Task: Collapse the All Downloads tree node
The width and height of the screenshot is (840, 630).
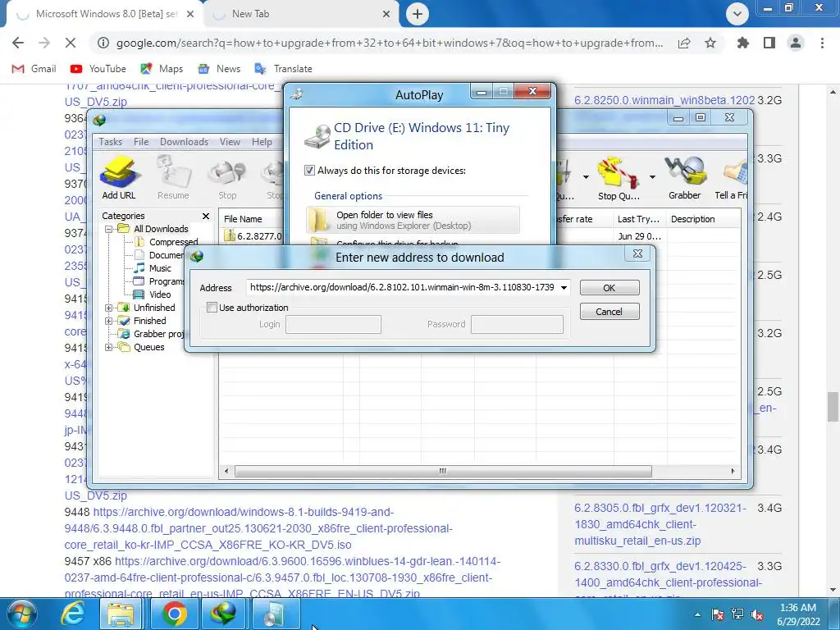Action: pyautogui.click(x=109, y=229)
